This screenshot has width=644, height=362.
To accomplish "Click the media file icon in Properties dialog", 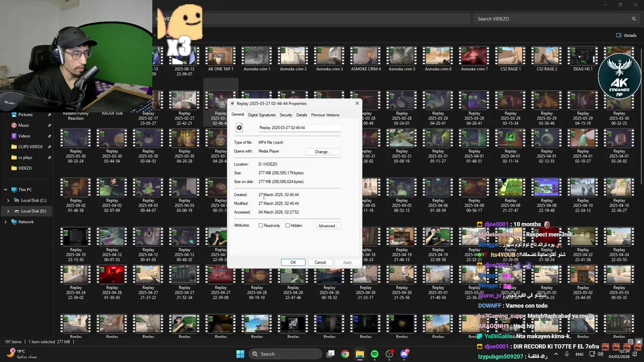I will (239, 128).
